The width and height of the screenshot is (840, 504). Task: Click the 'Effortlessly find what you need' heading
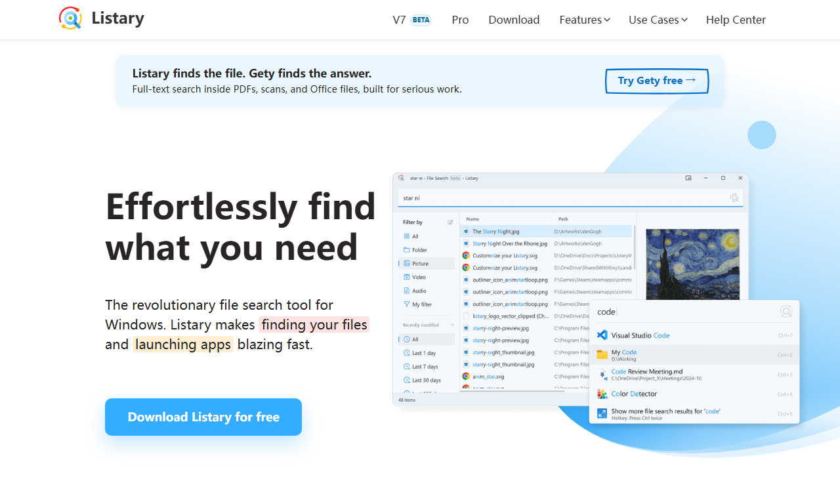pyautogui.click(x=240, y=227)
